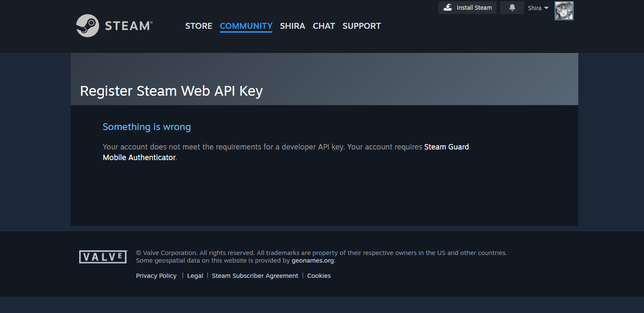Go to the STORE menu

[199, 26]
